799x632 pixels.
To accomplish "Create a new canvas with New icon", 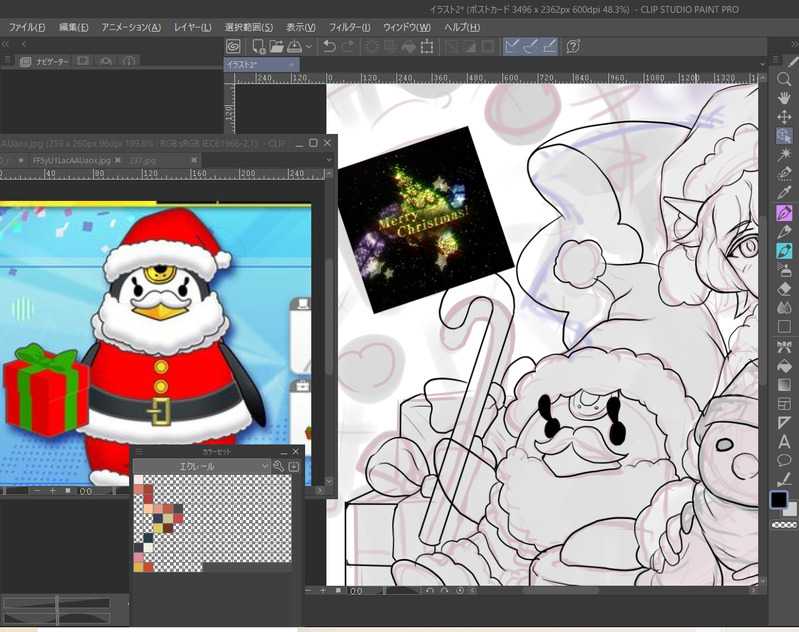I will click(258, 46).
